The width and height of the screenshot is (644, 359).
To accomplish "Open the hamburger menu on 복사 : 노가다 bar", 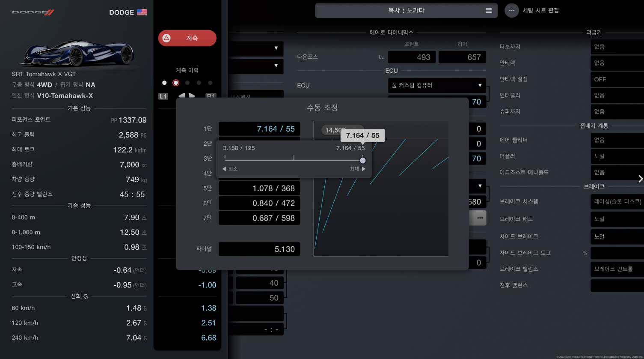I will 489,10.
